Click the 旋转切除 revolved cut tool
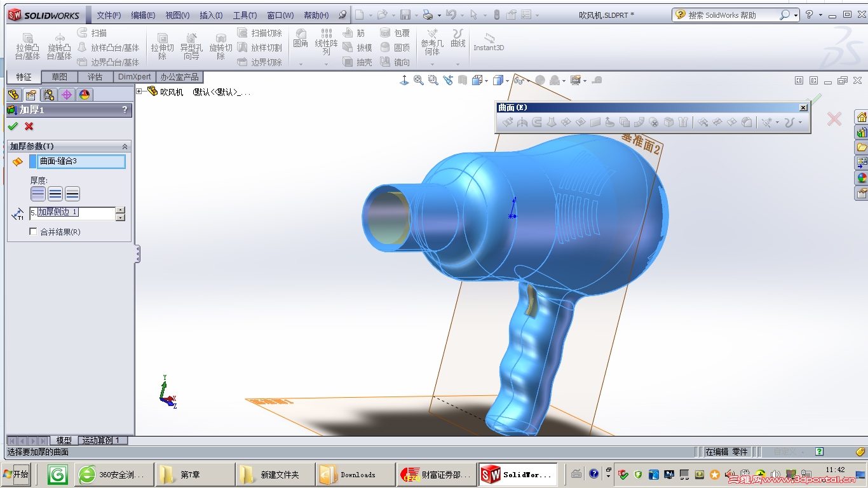 (220, 46)
